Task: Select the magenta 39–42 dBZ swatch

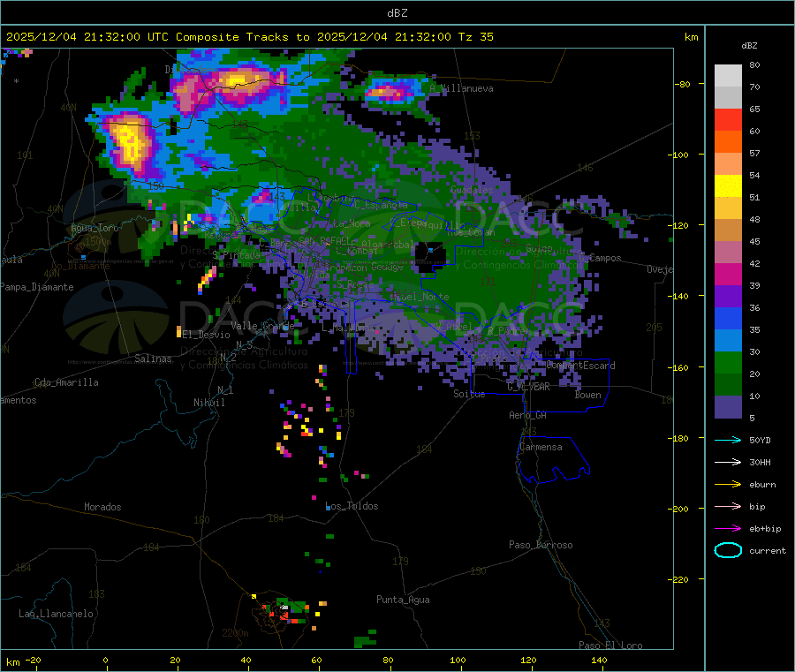Action: [728, 274]
